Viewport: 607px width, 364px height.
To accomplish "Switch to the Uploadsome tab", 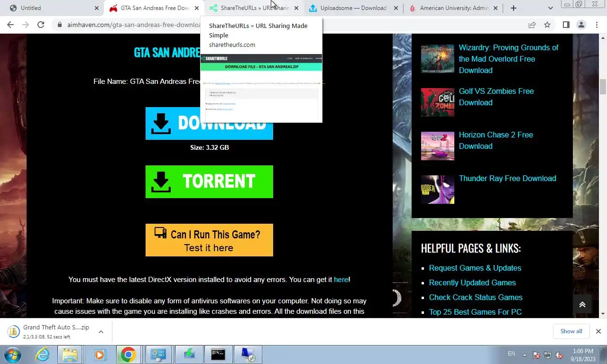I will [353, 8].
